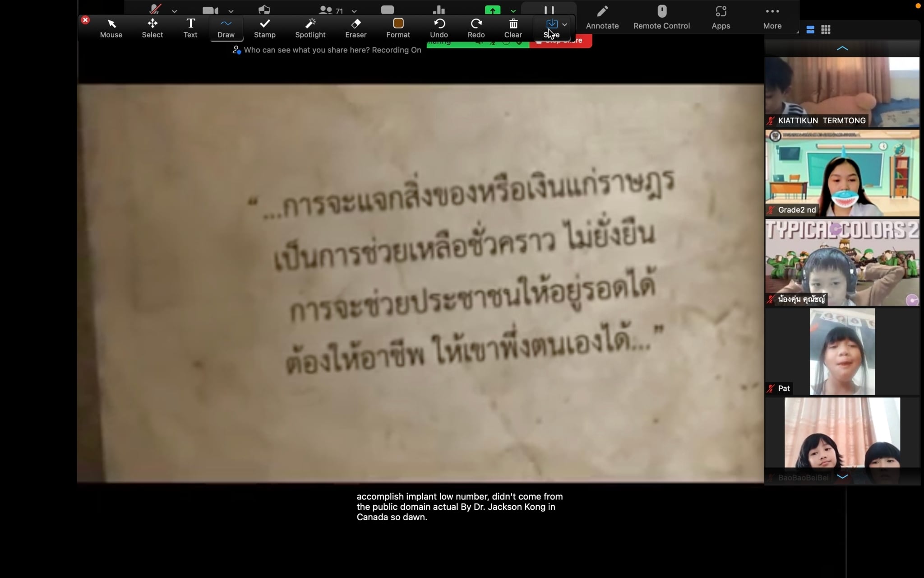Screen dimensions: 924x578
Task: Toggle the Draw tool
Action: point(226,28)
